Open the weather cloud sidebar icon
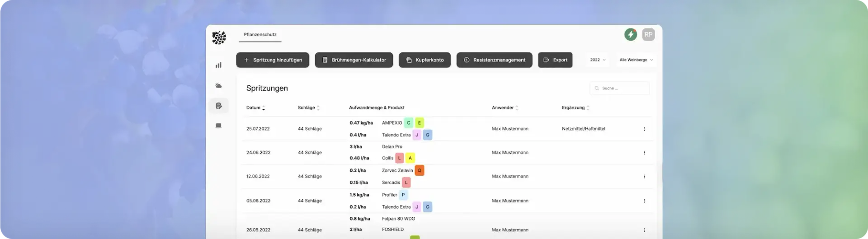This screenshot has width=868, height=239. [219, 85]
